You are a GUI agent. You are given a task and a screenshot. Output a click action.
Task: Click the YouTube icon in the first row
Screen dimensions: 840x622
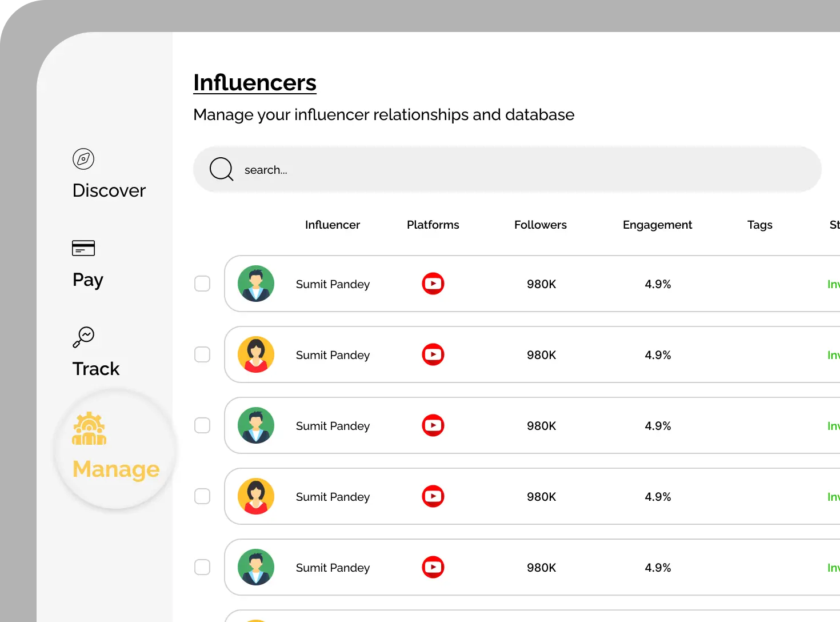(x=433, y=284)
